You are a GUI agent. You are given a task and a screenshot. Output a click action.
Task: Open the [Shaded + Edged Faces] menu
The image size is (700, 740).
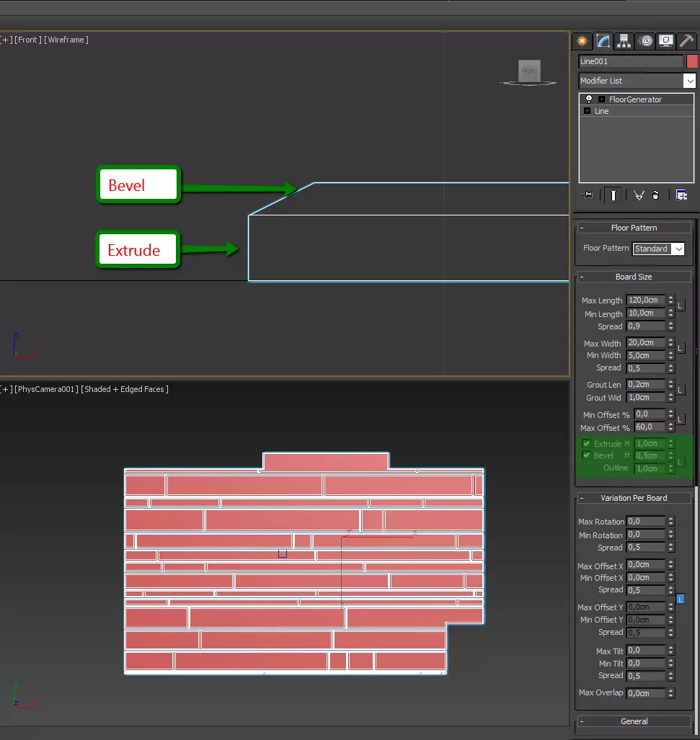pos(125,389)
